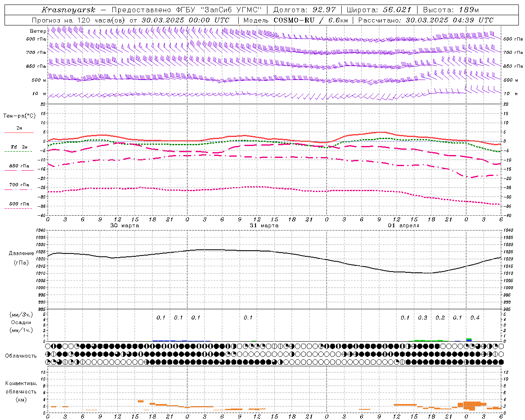Click the 'Облачность' cloud cover label
The width and height of the screenshot is (525, 420).
click(21, 356)
